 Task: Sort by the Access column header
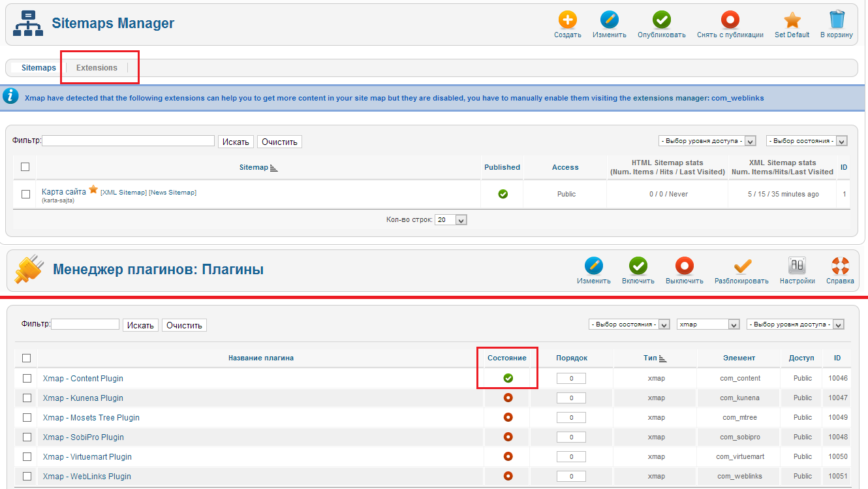(565, 167)
